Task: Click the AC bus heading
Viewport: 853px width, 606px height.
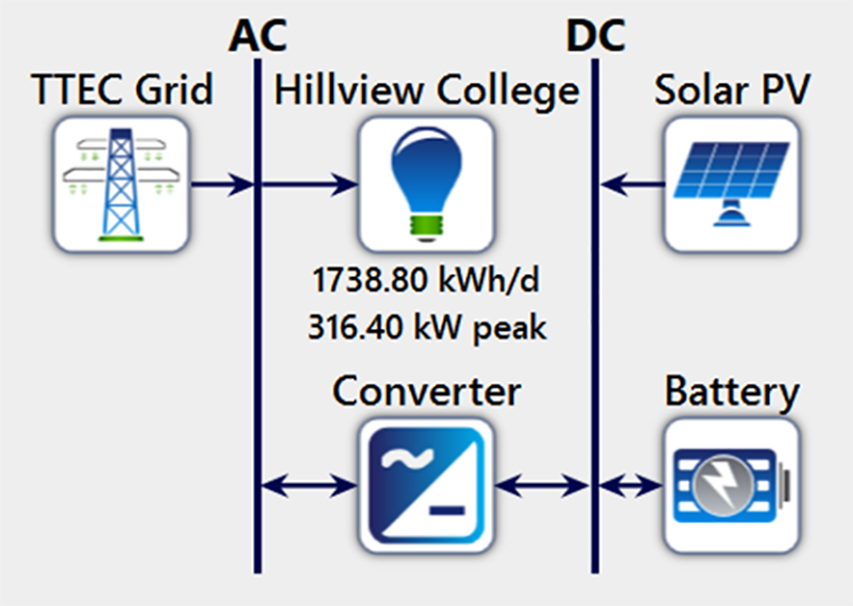Action: [257, 35]
